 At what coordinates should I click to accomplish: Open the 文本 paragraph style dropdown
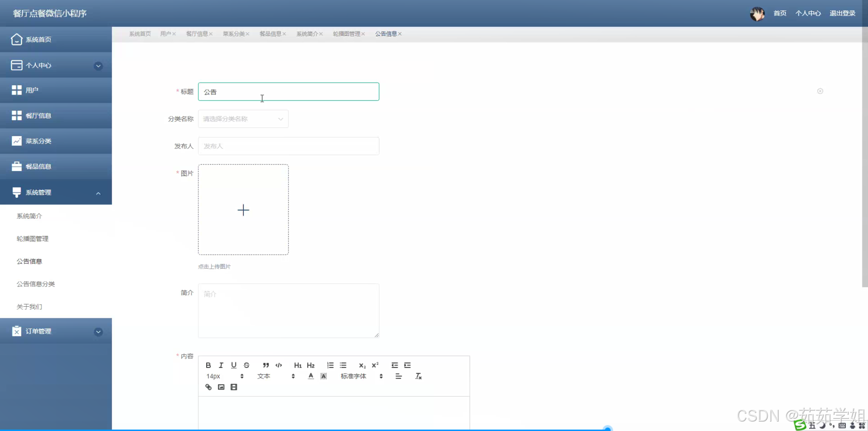pyautogui.click(x=276, y=376)
